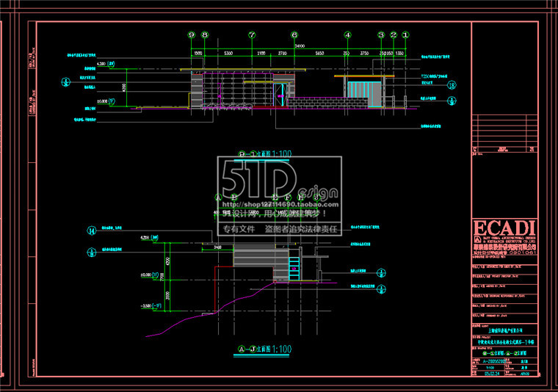Select -3.500 elevation mark in lower elevation

click(x=151, y=306)
